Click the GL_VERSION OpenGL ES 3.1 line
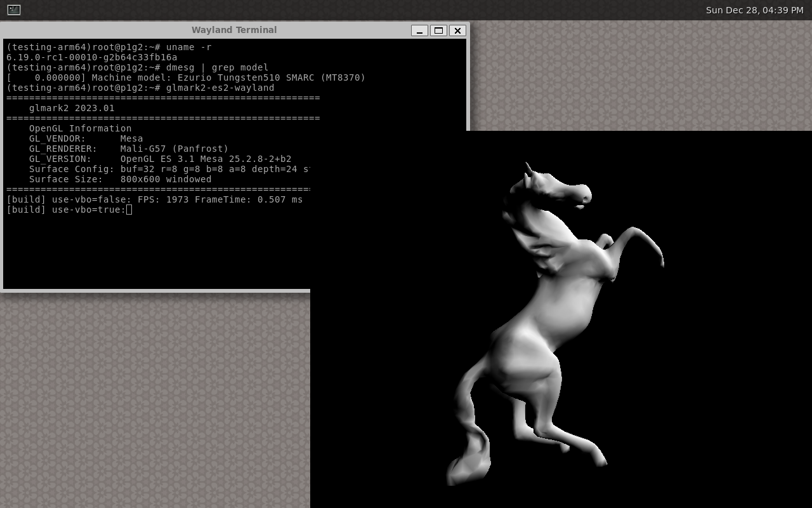The width and height of the screenshot is (812, 508). [x=160, y=159]
